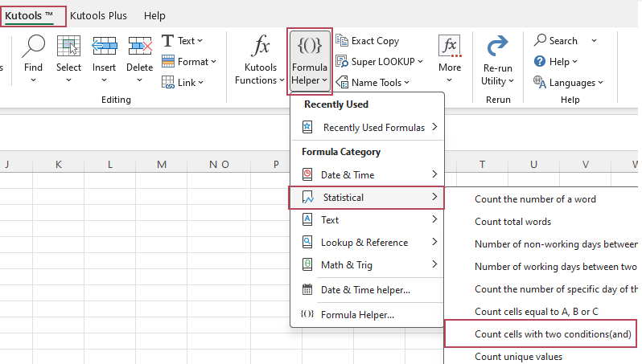Open the Date & Time formula category

pos(368,174)
